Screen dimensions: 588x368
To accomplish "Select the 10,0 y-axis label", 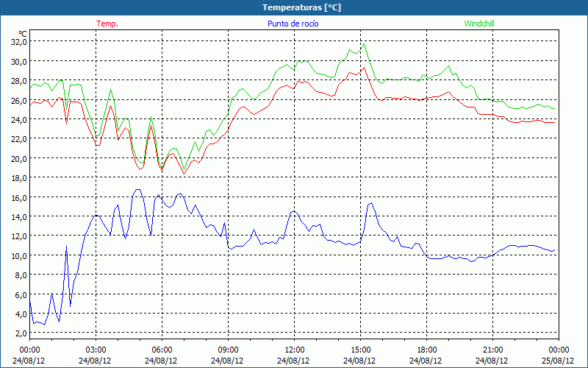I will tap(19, 255).
